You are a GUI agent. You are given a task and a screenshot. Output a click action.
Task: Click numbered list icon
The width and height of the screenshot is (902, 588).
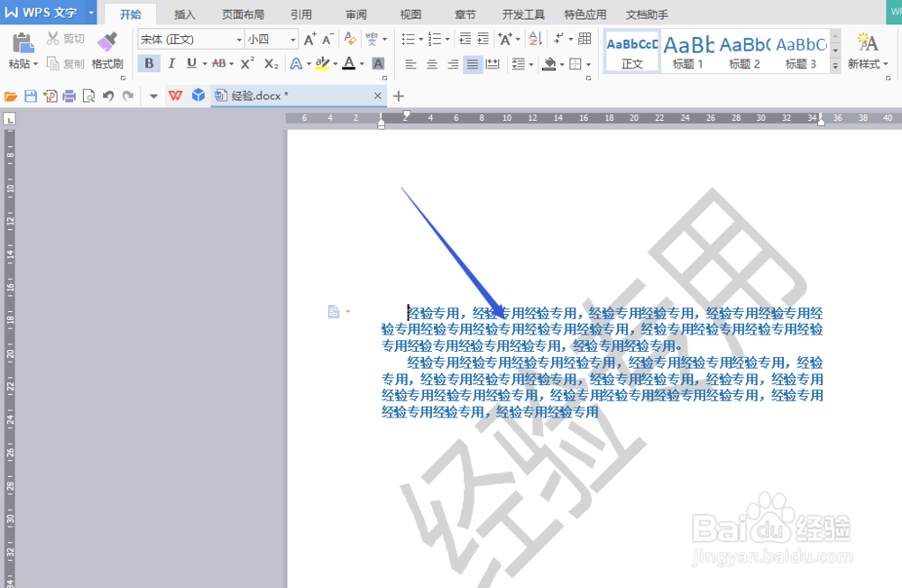coord(435,39)
